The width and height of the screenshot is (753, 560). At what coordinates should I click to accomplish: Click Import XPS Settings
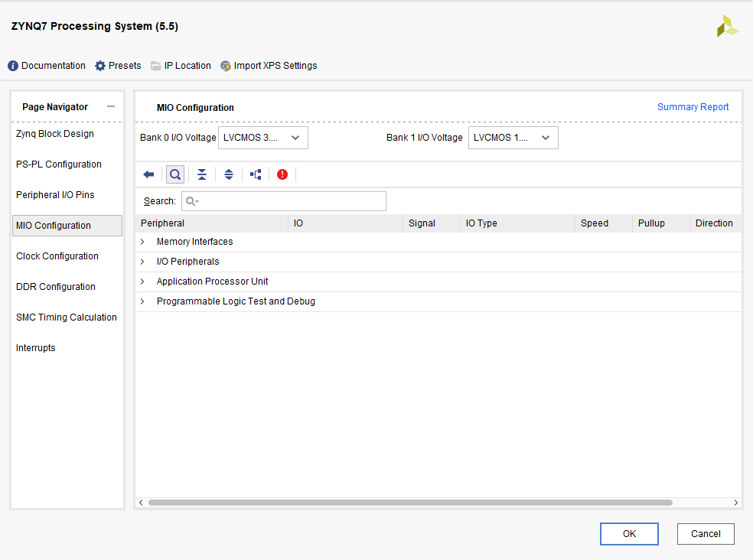[x=269, y=66]
